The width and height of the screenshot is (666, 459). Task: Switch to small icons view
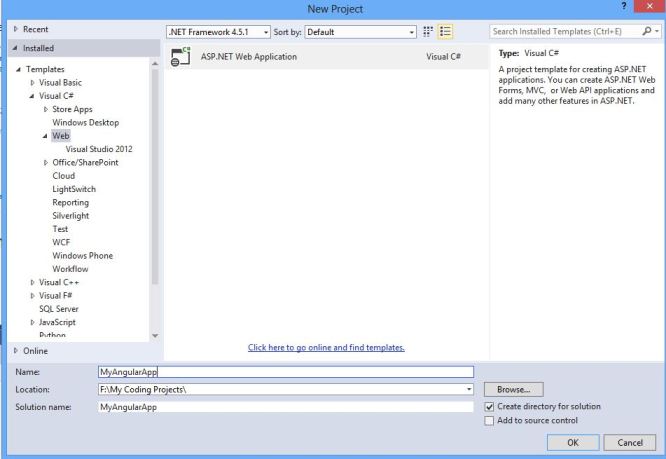(428, 31)
